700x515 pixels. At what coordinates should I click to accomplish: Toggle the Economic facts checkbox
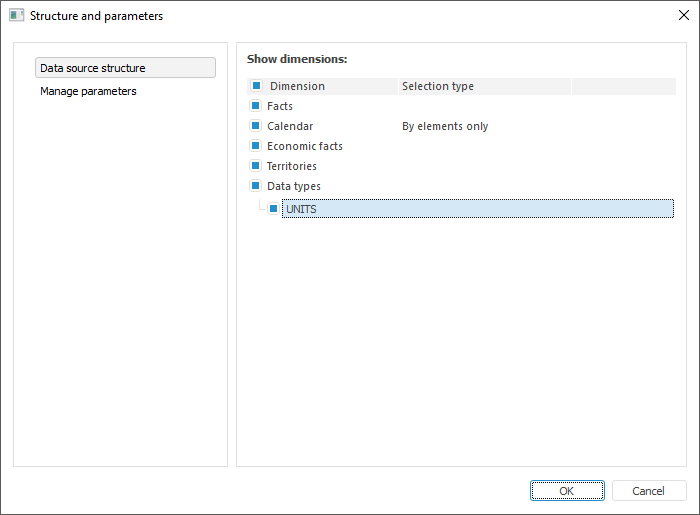tap(256, 146)
